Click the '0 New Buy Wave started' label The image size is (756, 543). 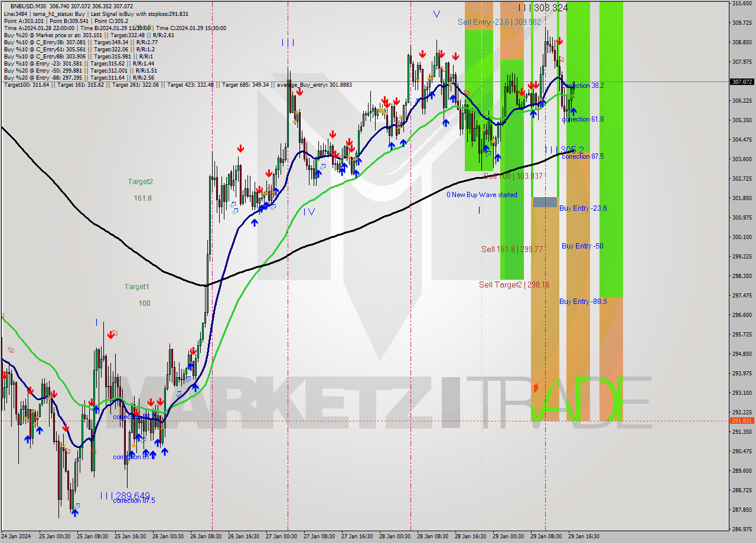(481, 195)
